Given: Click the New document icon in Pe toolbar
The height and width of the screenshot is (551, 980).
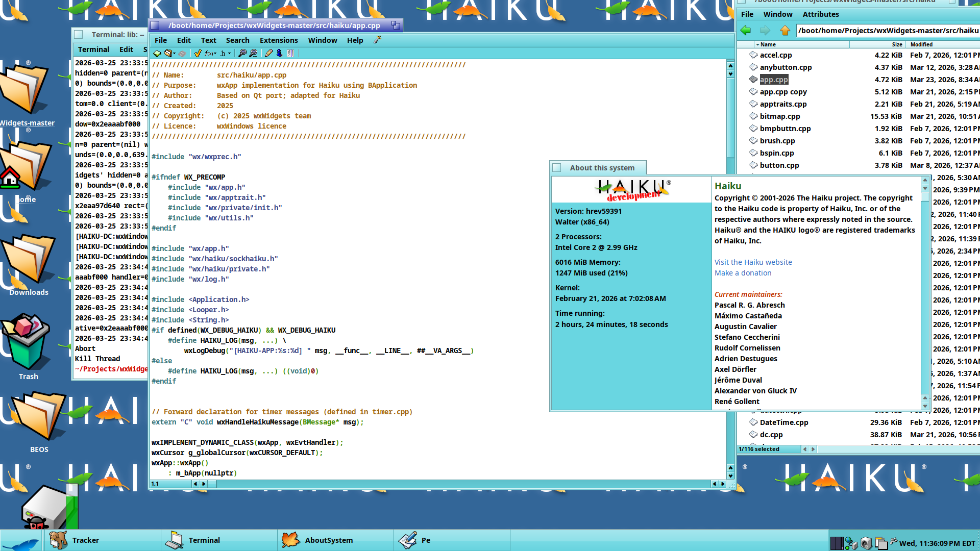Looking at the screenshot, I should (157, 53).
